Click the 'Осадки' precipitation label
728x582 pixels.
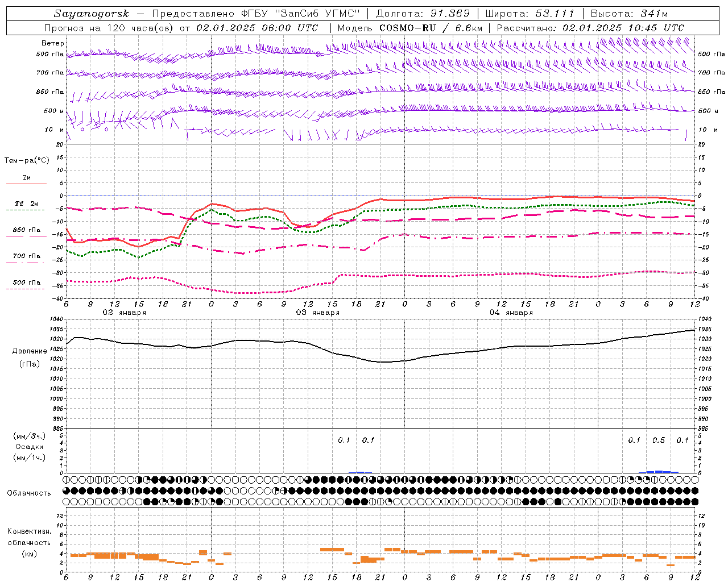[x=29, y=447]
